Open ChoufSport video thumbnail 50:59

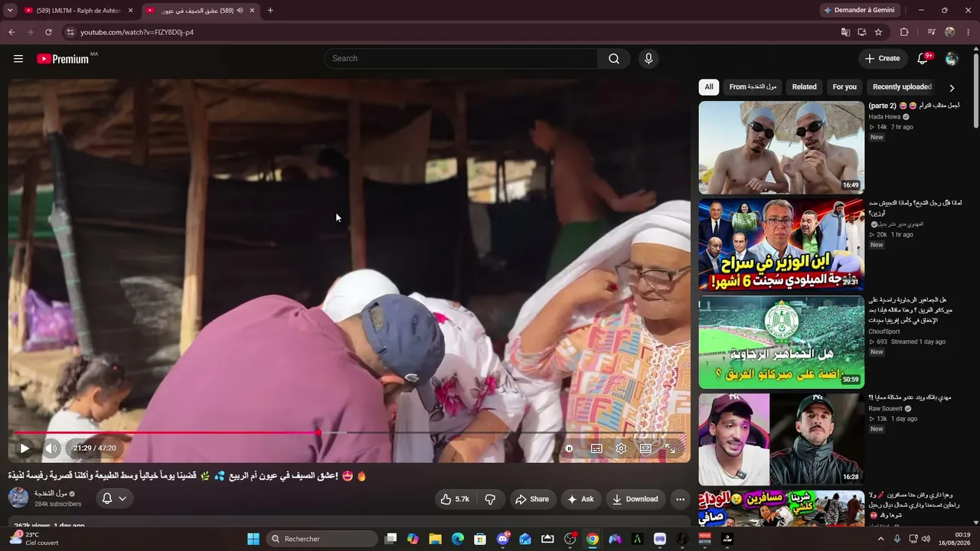pyautogui.click(x=782, y=342)
